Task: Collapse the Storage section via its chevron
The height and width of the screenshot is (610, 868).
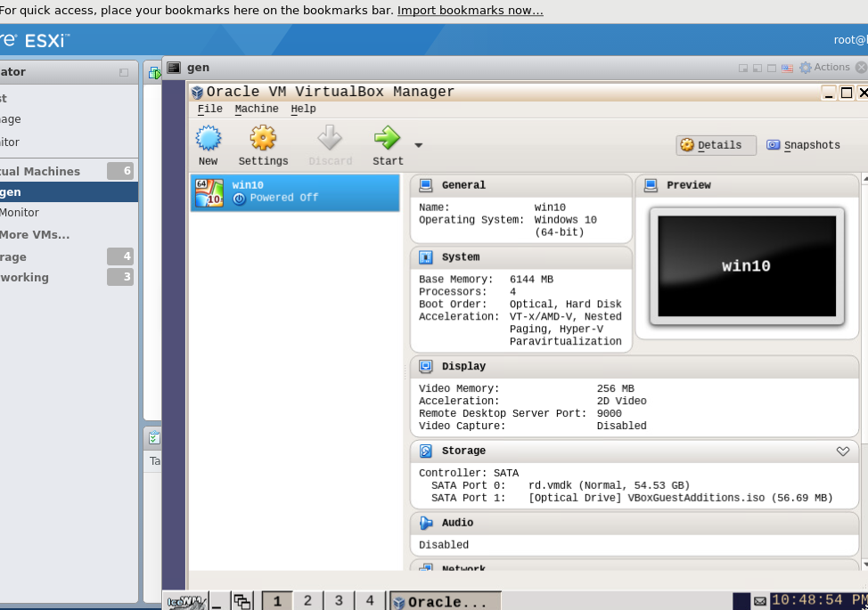Action: [842, 451]
